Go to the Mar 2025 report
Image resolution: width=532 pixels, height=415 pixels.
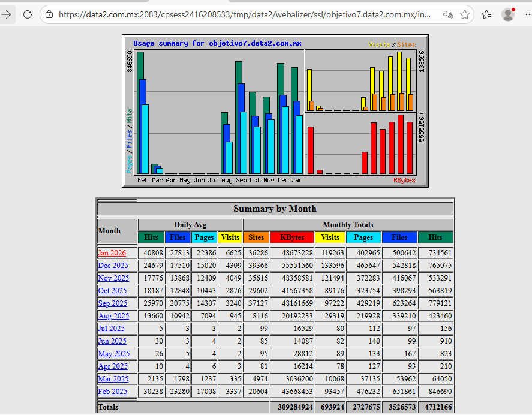(x=113, y=379)
